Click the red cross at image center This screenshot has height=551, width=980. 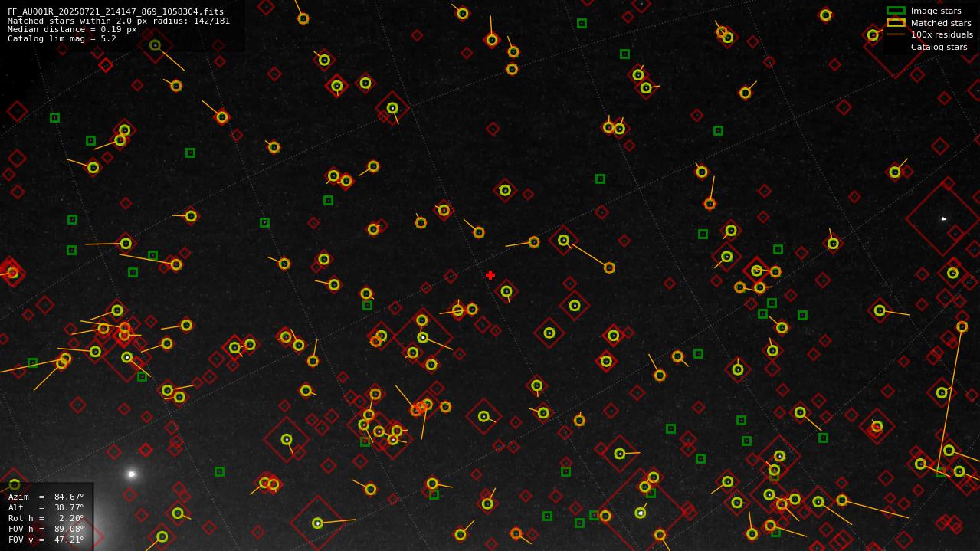490,275
